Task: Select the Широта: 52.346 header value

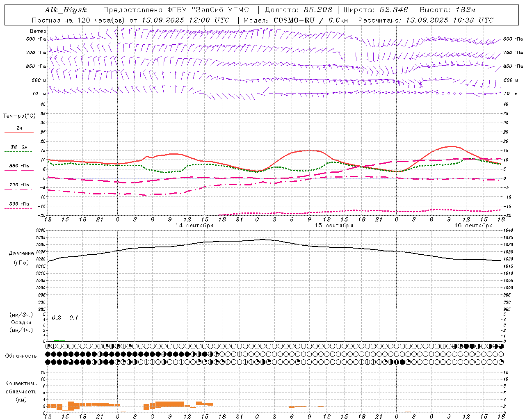Action: pos(376,10)
